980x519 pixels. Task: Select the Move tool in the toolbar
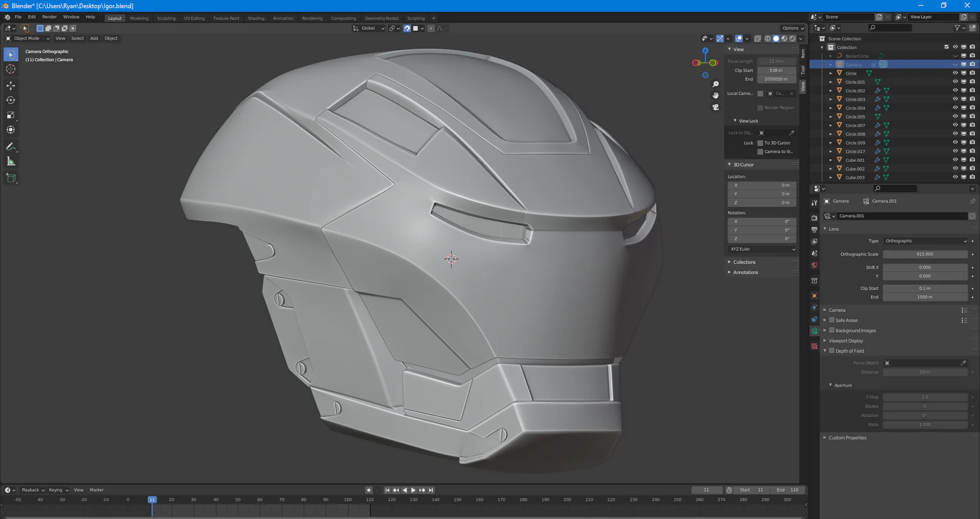tap(11, 86)
